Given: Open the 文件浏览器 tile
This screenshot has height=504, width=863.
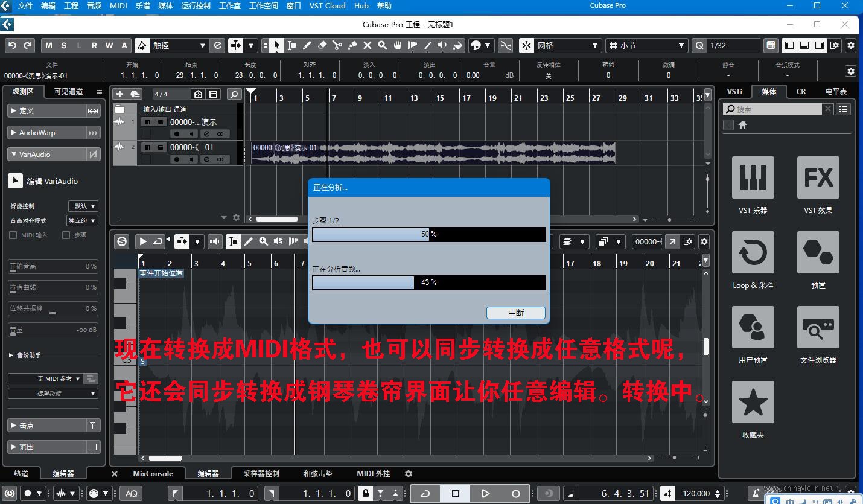Looking at the screenshot, I should point(818,327).
